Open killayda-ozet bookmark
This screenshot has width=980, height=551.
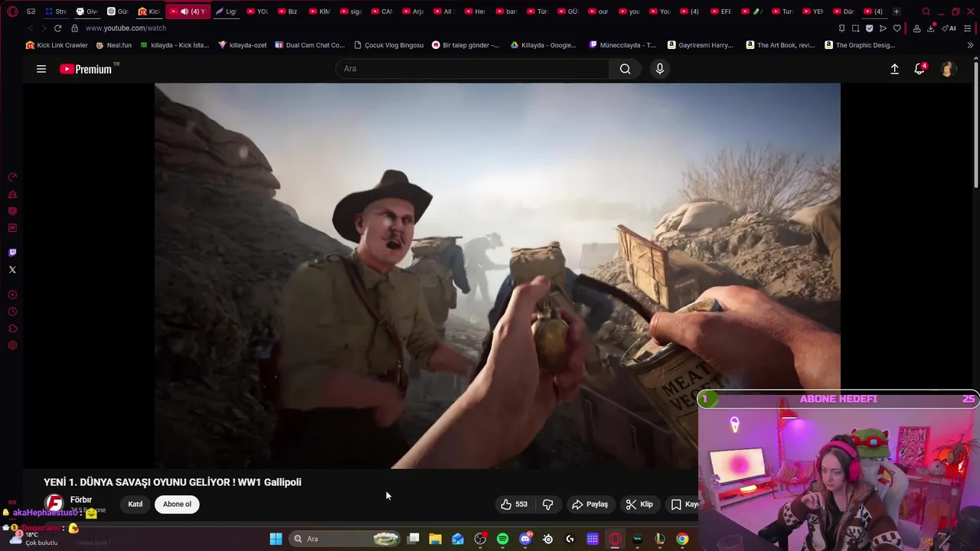(243, 45)
